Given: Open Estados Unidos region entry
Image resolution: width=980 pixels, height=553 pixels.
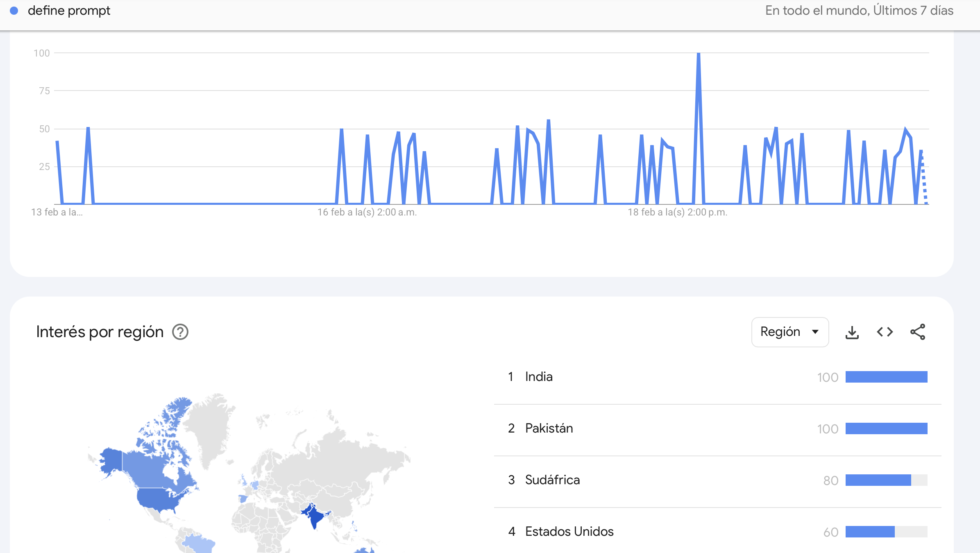Looking at the screenshot, I should tap(569, 532).
